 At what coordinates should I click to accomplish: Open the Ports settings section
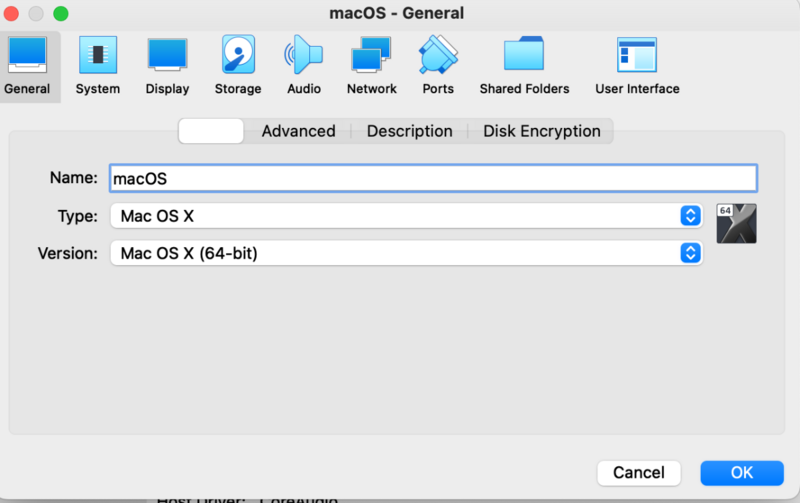(438, 66)
